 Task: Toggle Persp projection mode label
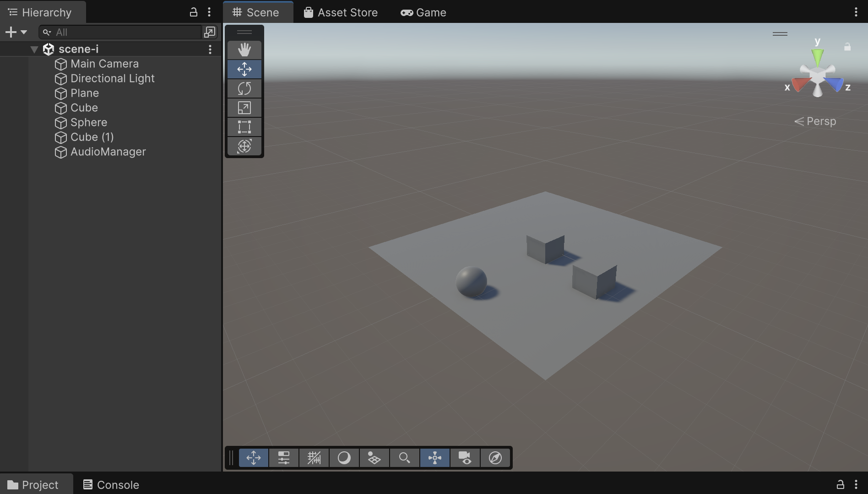815,121
